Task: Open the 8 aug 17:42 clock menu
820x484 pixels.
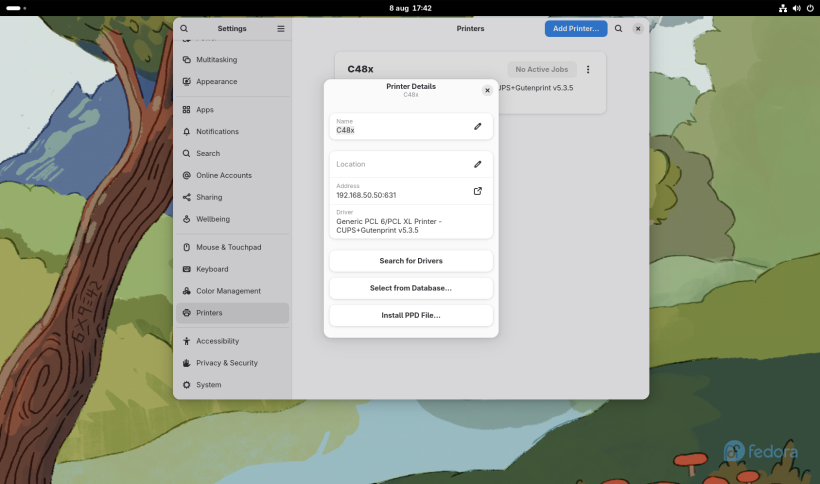Action: click(411, 8)
